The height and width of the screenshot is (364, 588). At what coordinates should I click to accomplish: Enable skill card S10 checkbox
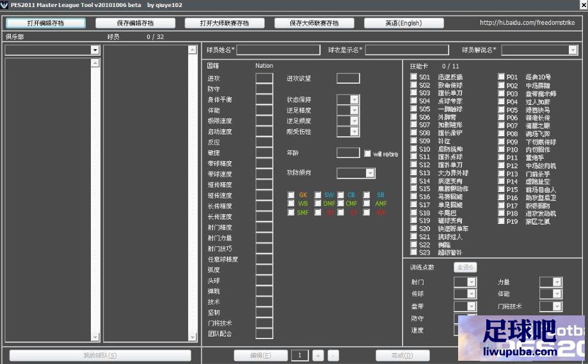pyautogui.click(x=413, y=148)
